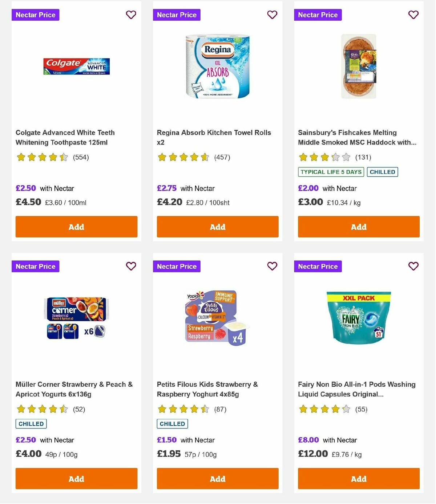Select the heart icon for Sainsbury's Fishcakes

[413, 15]
